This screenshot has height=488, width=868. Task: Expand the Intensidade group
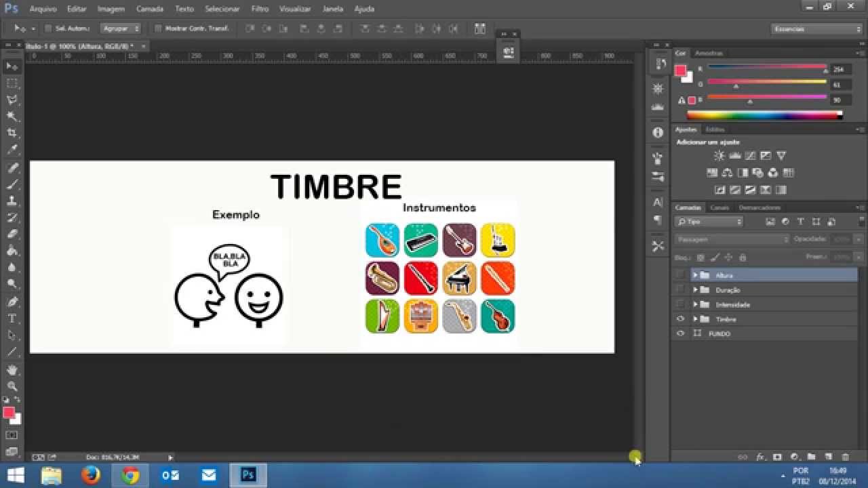pos(695,304)
